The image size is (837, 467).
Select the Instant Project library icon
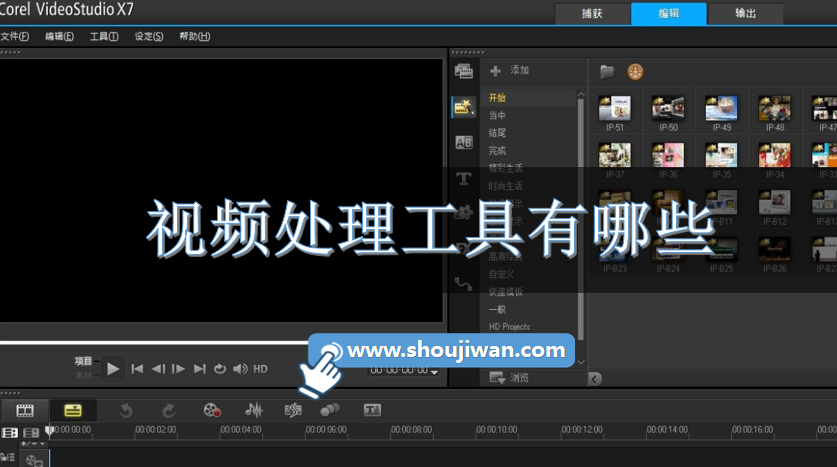(x=463, y=107)
